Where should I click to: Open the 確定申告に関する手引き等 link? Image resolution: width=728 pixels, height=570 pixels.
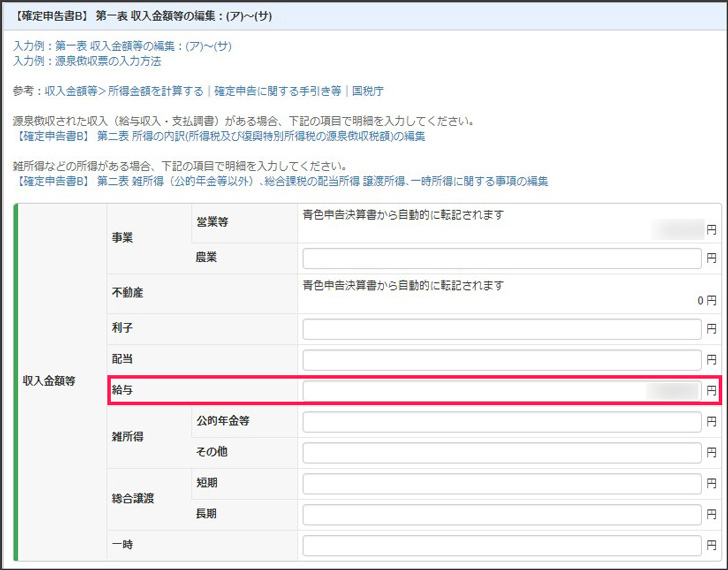(x=277, y=91)
